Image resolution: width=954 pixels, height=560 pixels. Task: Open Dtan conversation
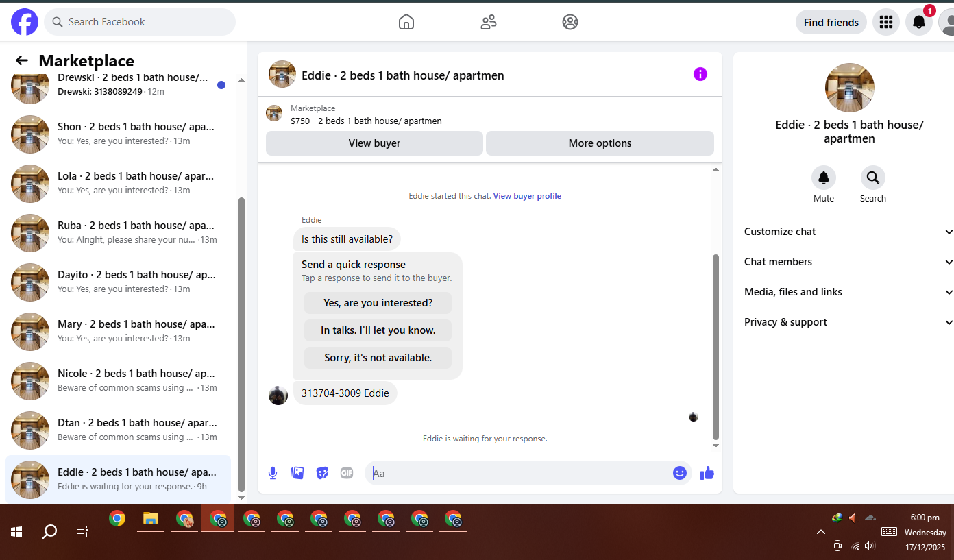pos(118,430)
